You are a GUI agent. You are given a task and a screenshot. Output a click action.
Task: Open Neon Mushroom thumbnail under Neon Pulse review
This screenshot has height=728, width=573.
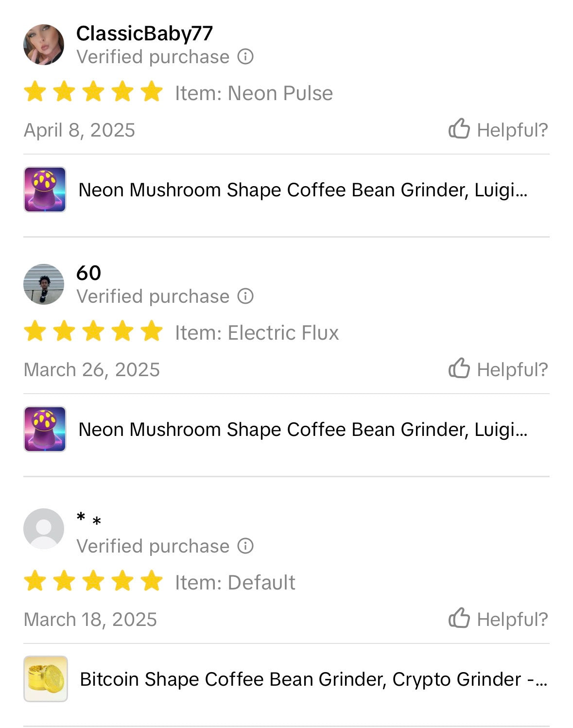coord(45,190)
